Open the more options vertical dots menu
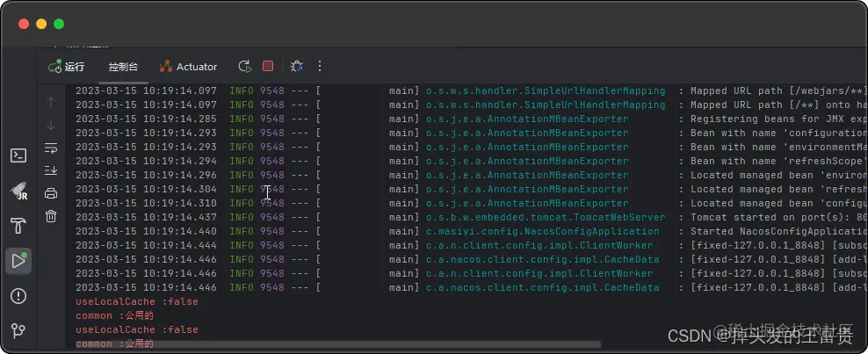 (x=320, y=67)
